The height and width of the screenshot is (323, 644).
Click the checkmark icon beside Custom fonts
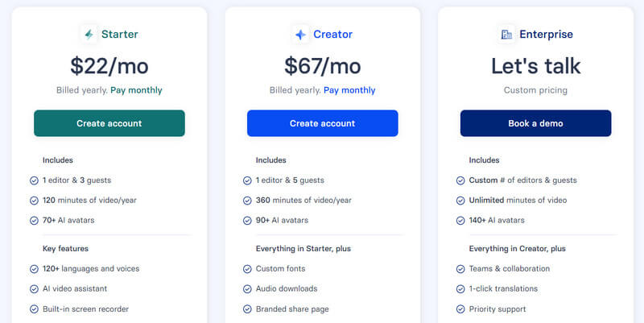247,268
